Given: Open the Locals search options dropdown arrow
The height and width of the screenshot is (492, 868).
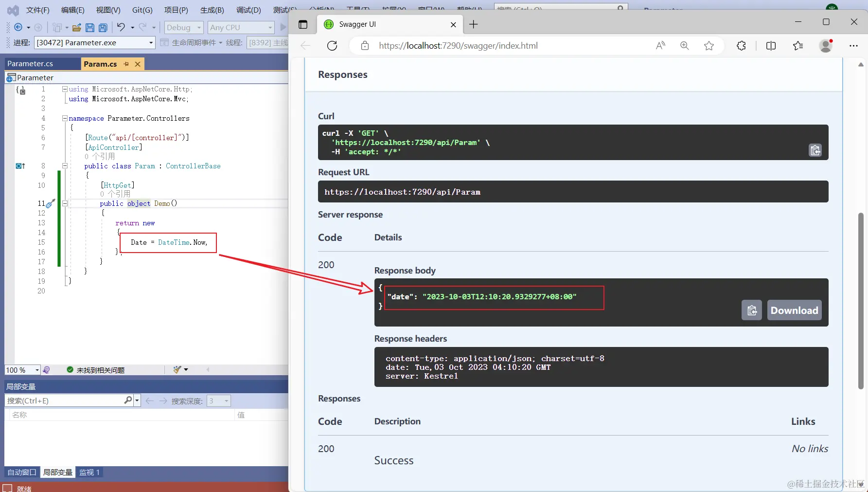Looking at the screenshot, I should pos(137,401).
